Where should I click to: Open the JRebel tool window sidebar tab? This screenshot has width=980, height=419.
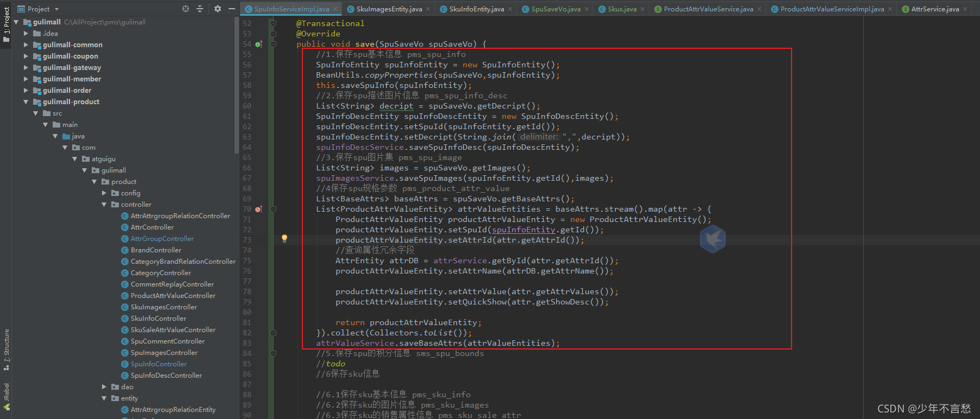pos(7,396)
